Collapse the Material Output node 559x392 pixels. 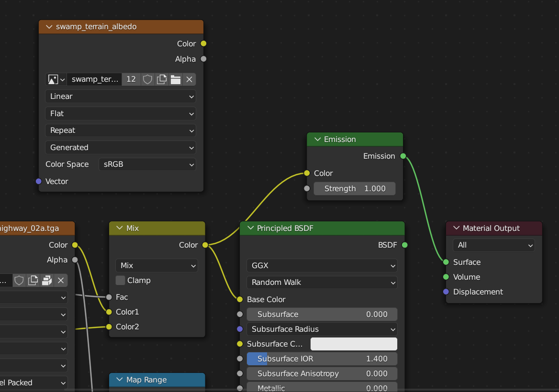[456, 228]
